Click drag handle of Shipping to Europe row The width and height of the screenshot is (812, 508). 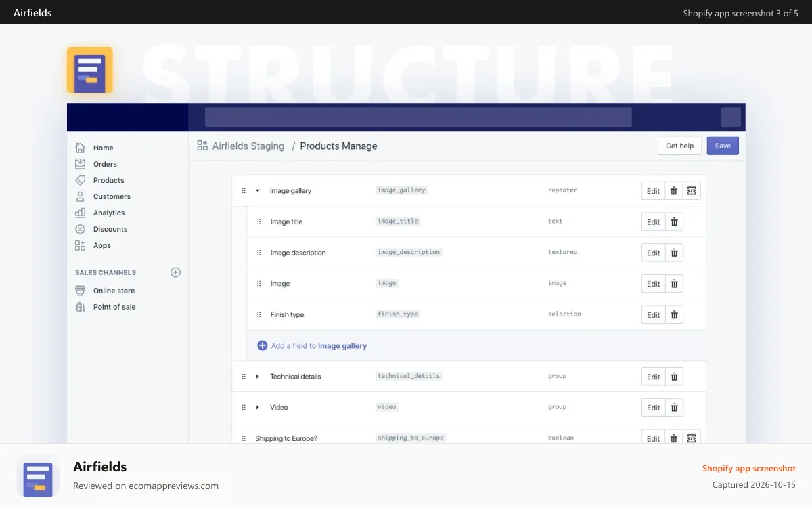(244, 438)
